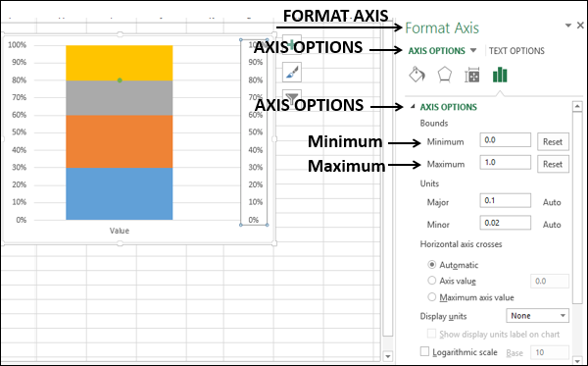This screenshot has width=588, height=366.
Task: Select the blue bar segment
Action: (120, 193)
